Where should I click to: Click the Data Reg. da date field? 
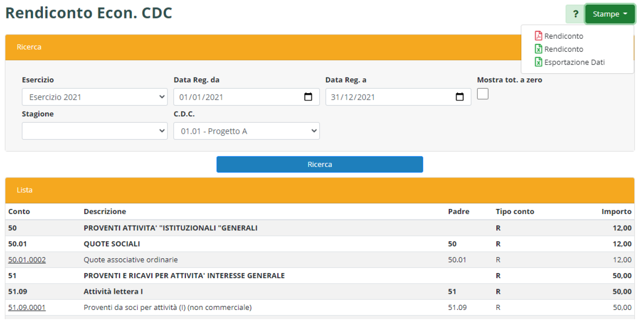click(x=235, y=97)
